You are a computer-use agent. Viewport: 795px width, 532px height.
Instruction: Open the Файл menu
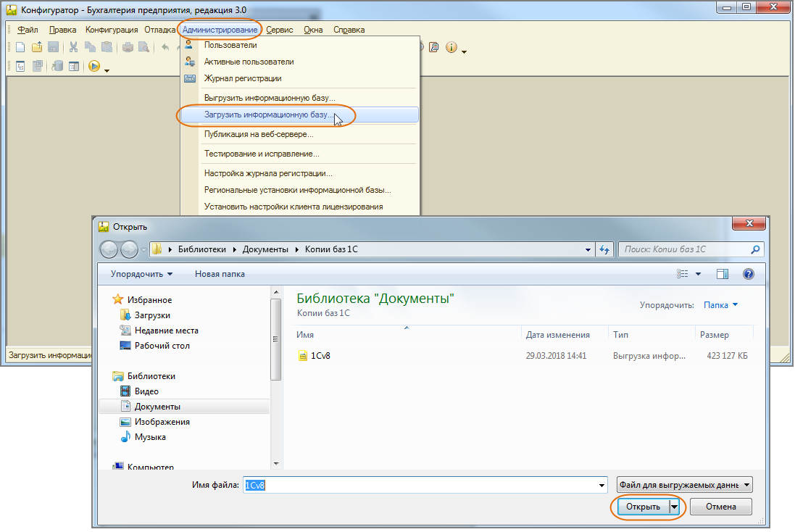28,30
